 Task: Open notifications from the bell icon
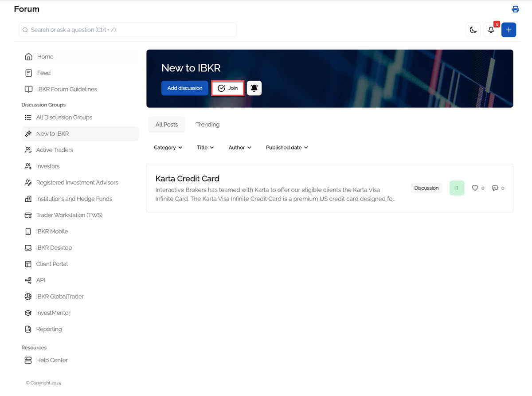(491, 30)
